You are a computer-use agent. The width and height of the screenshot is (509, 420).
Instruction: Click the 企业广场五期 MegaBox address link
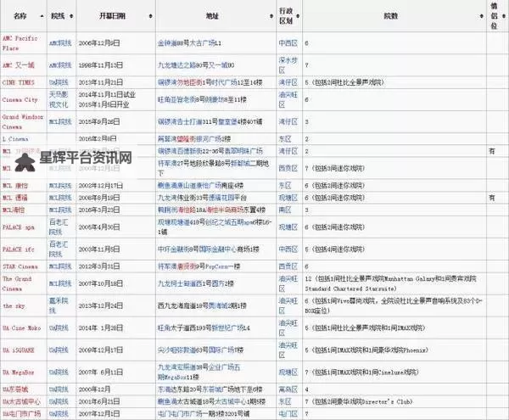click(199, 372)
